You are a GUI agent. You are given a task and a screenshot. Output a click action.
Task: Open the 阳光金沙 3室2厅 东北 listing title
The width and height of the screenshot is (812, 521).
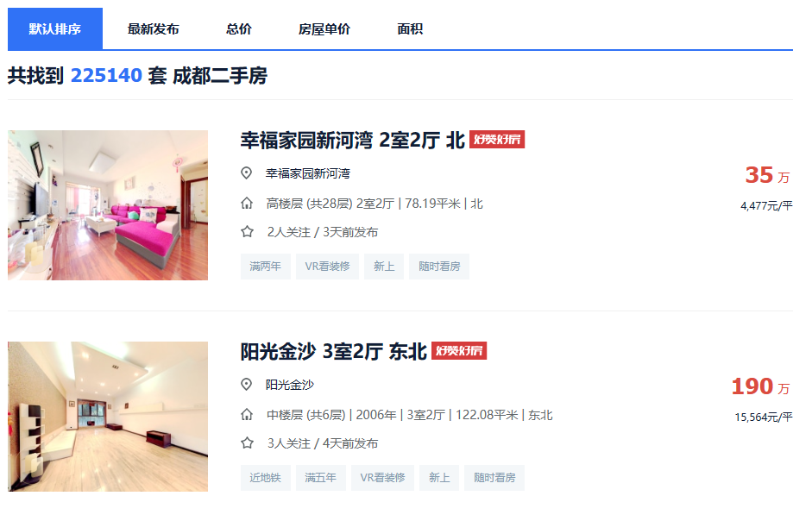[x=333, y=352]
